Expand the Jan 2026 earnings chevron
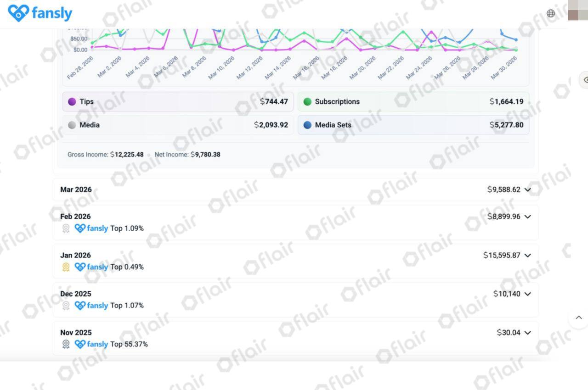 pos(527,256)
